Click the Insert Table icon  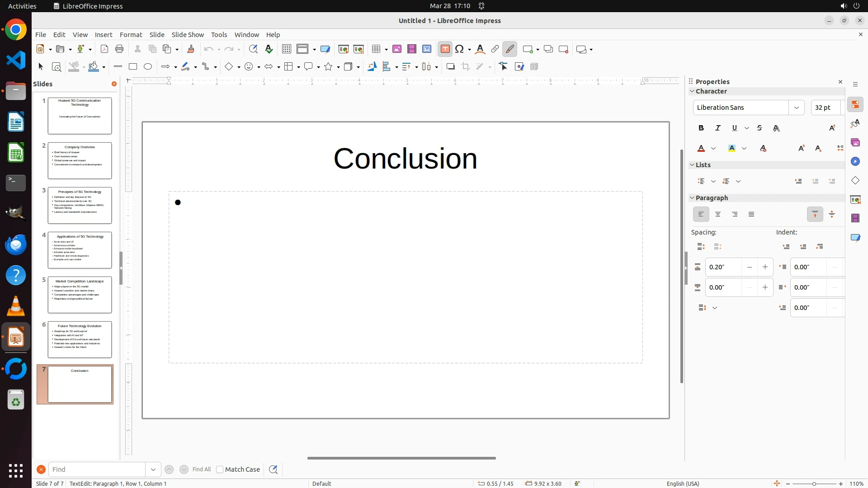pos(376,49)
